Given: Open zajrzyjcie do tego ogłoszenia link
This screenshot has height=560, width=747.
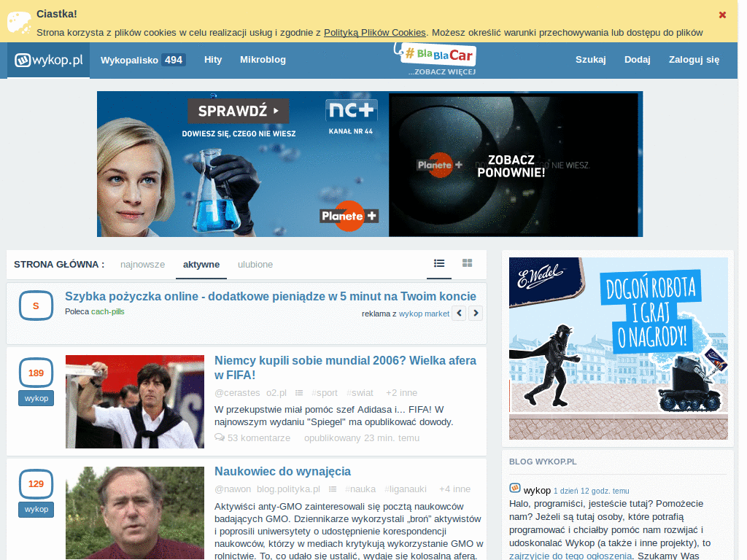Looking at the screenshot, I should (570, 556).
